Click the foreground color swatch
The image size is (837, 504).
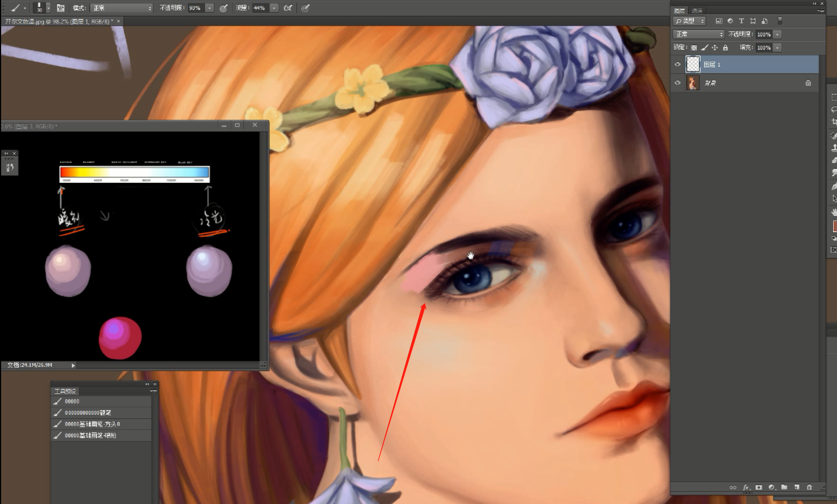[x=834, y=226]
